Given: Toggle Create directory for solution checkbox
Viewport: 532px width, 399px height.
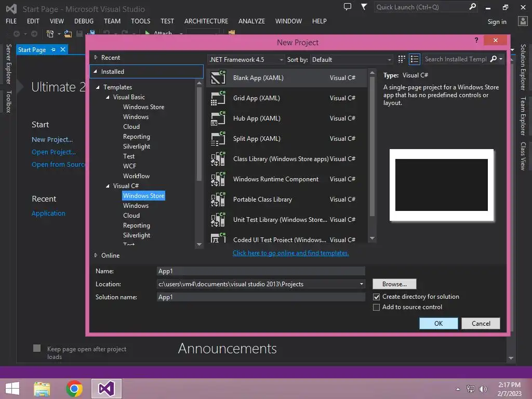Looking at the screenshot, I should [376, 297].
